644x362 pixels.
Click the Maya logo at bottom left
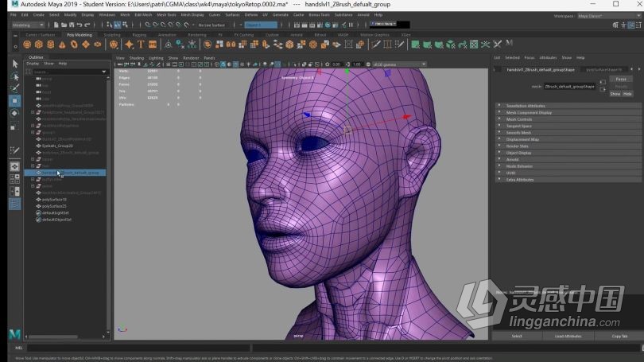coord(15,334)
